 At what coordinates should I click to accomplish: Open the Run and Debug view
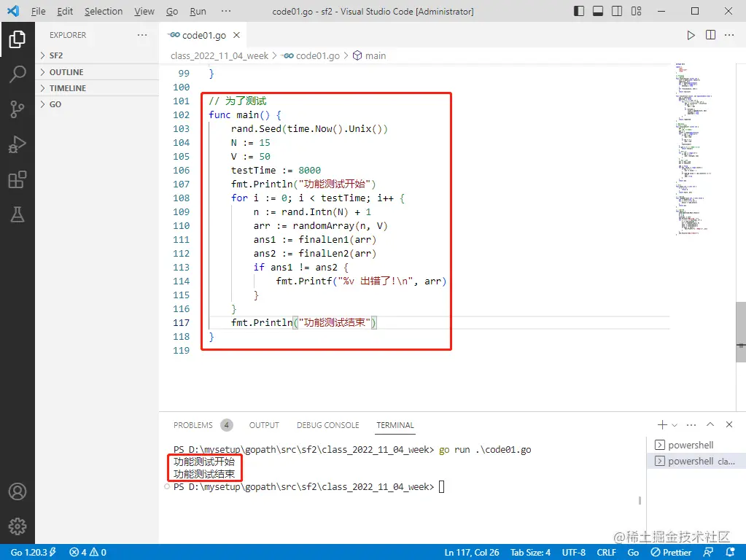pos(17,144)
